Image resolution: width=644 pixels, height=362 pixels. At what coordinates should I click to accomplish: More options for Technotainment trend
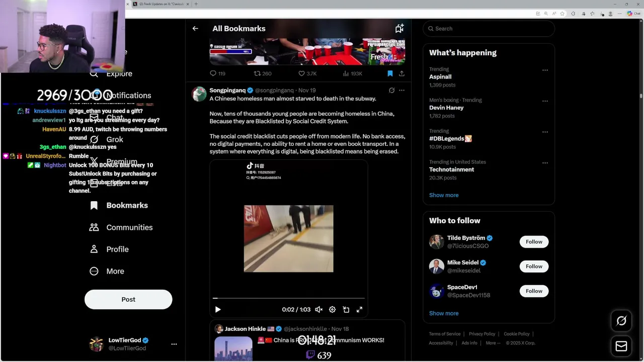click(545, 163)
